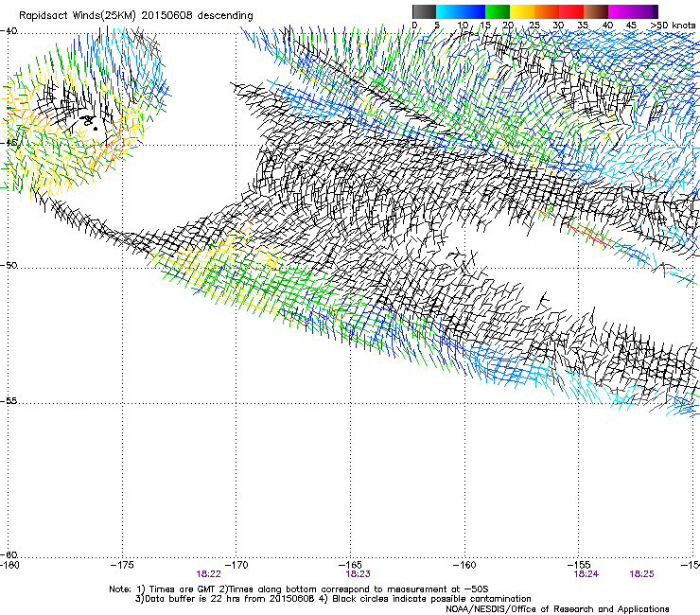Click the '0' label under the color legend
The image size is (700, 615).
coord(414,26)
